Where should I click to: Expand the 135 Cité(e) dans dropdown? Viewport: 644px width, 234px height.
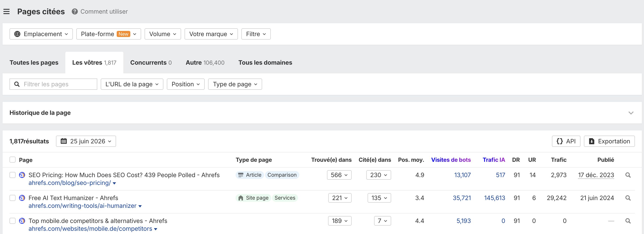(x=379, y=198)
